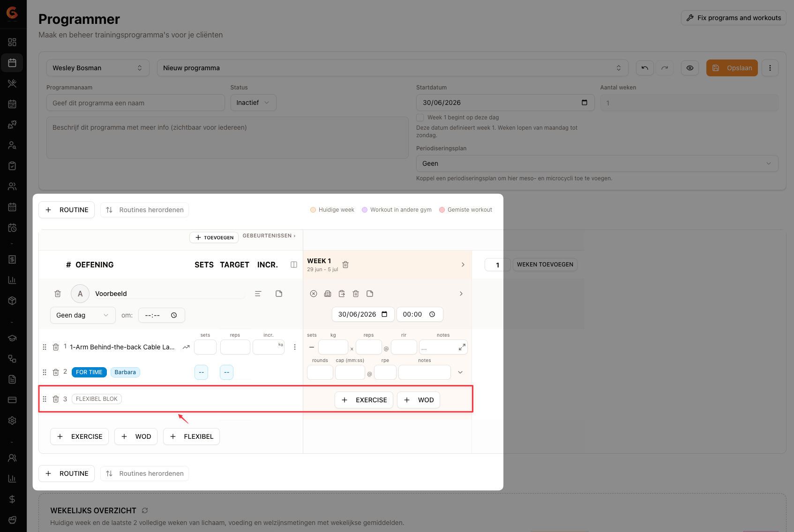Open the vertical dots menu for exercise 1

[295, 347]
